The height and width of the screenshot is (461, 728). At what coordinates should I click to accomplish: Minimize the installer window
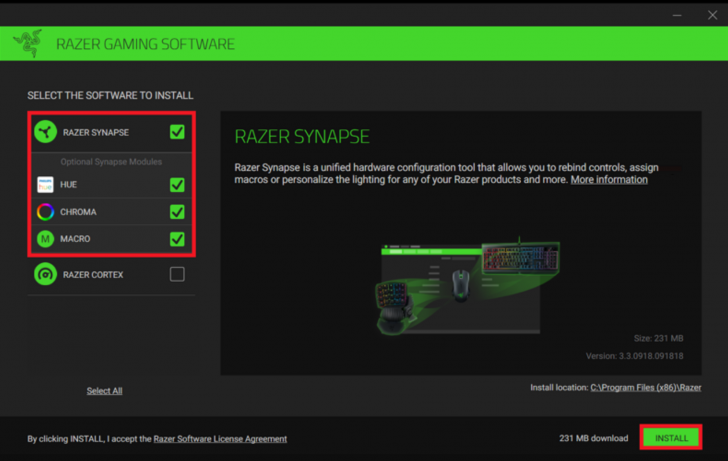pos(677,15)
